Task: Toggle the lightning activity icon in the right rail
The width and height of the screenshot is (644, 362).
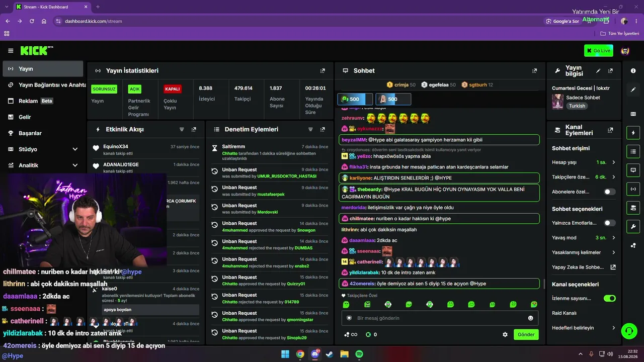Action: 633,133
